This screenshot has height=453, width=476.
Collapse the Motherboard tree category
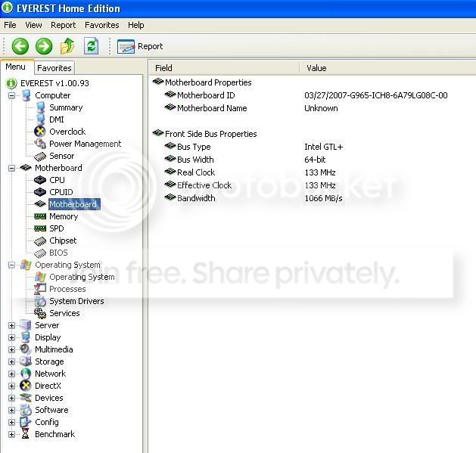(11, 168)
